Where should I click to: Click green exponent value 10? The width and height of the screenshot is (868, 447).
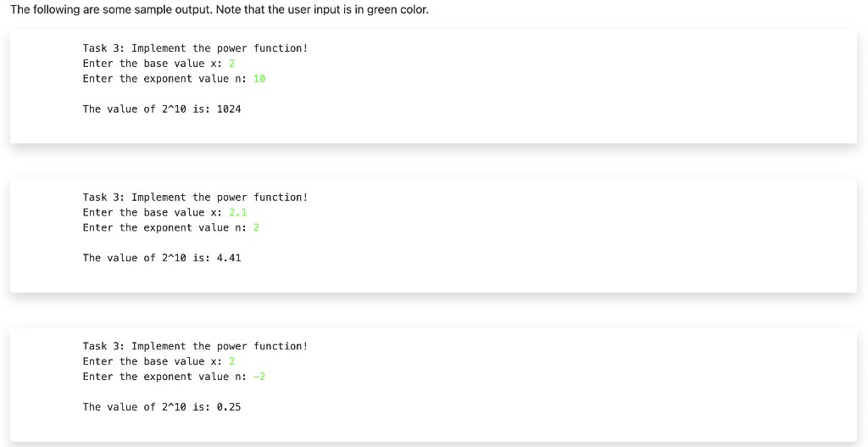click(259, 79)
